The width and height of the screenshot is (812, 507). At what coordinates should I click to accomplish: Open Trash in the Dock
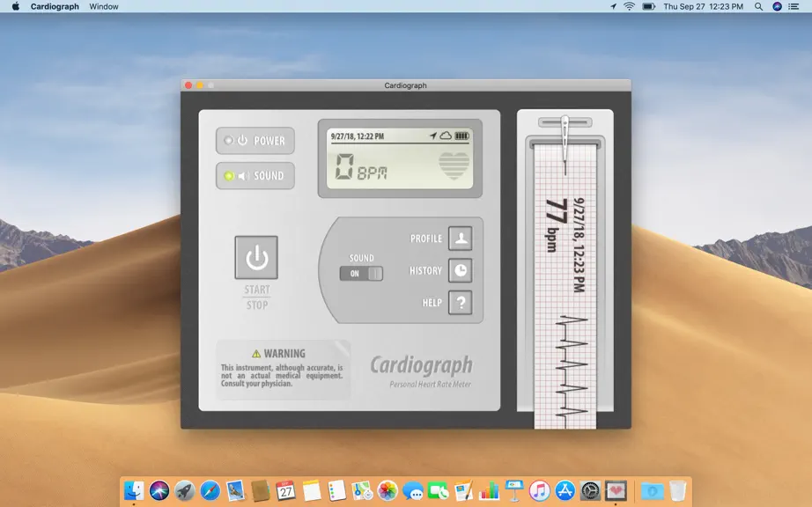pos(677,490)
